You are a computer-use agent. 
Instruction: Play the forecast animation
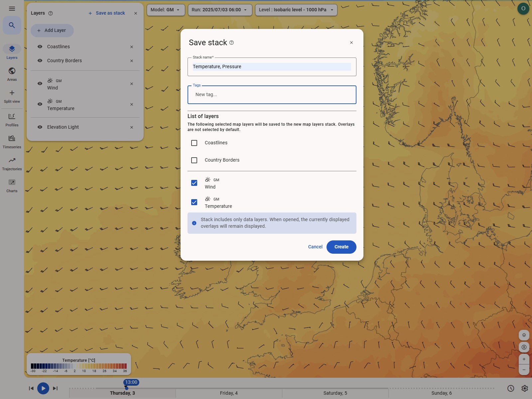(43, 388)
